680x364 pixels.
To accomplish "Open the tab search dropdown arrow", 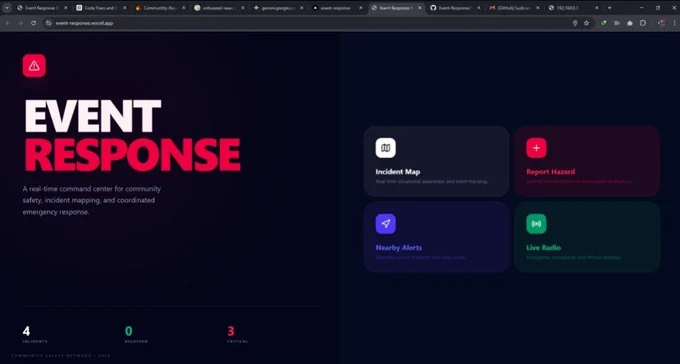I will pos(7,8).
